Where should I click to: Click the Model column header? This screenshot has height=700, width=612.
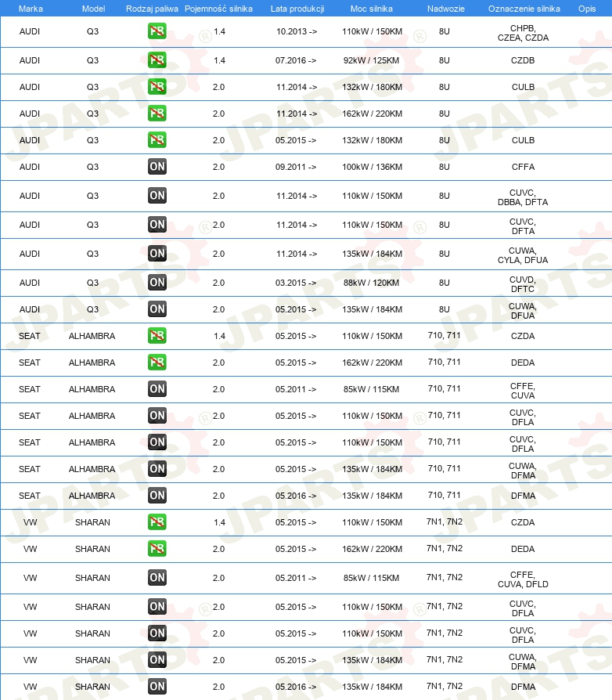coord(93,9)
